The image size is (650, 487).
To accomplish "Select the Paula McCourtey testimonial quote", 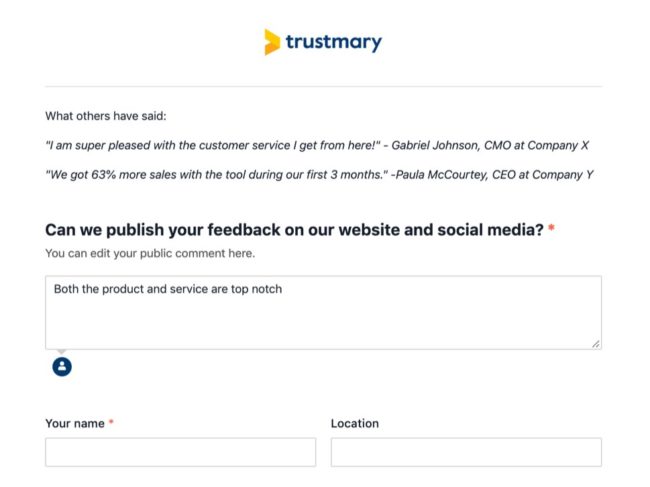I will [x=320, y=175].
